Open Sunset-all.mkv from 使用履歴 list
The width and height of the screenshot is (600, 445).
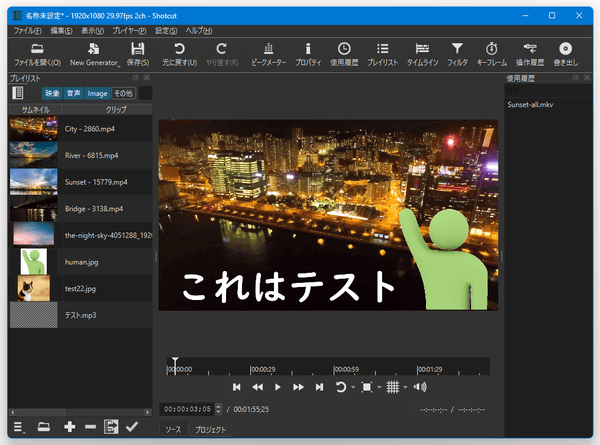point(530,104)
